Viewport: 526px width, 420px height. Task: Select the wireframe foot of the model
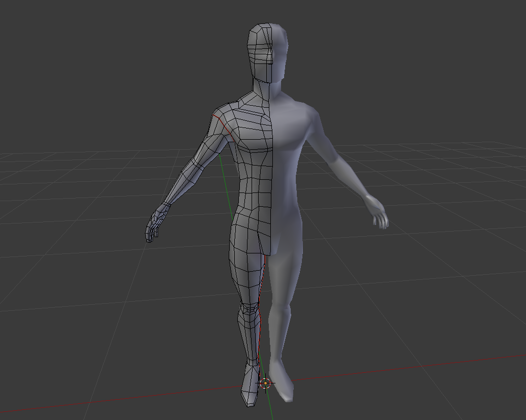[250, 385]
